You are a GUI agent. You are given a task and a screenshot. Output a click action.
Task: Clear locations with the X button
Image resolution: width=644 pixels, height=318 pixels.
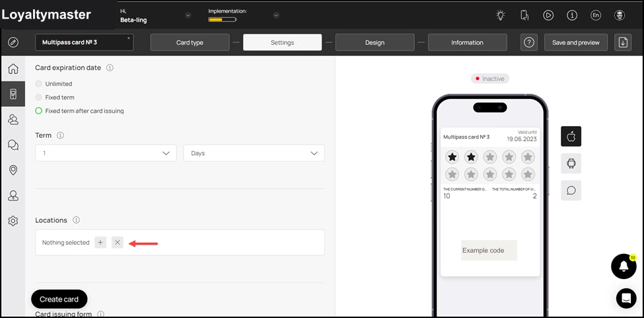118,243
